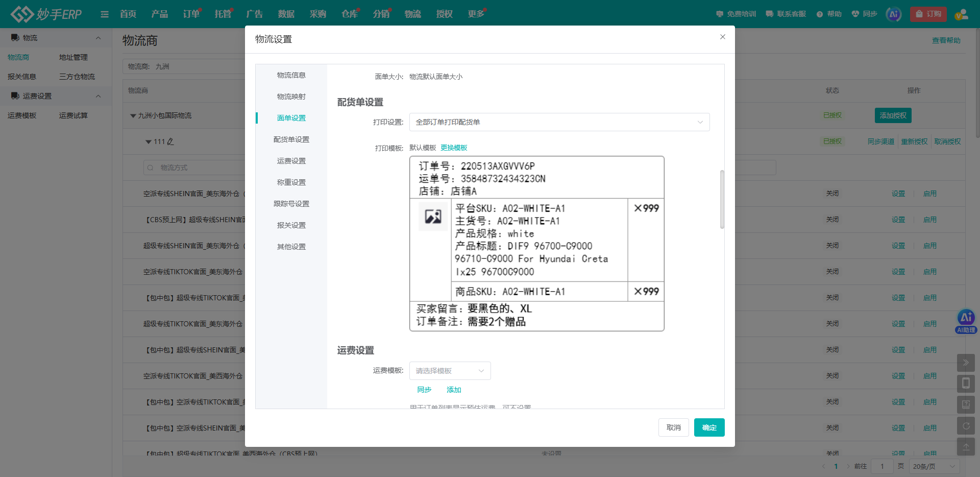Click the edit pencil icon next to 111

(x=170, y=141)
